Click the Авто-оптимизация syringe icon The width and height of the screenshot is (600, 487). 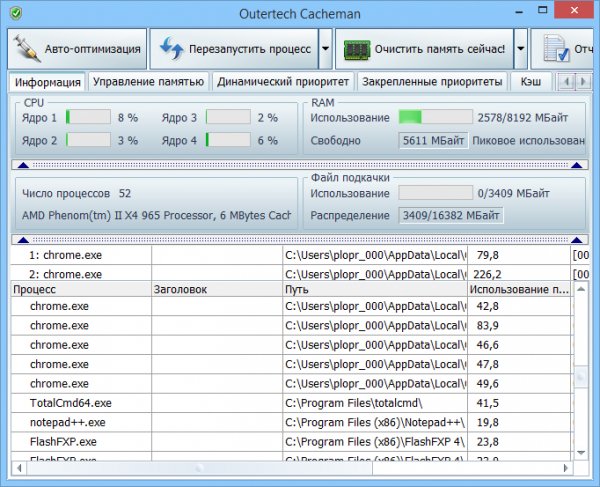27,49
